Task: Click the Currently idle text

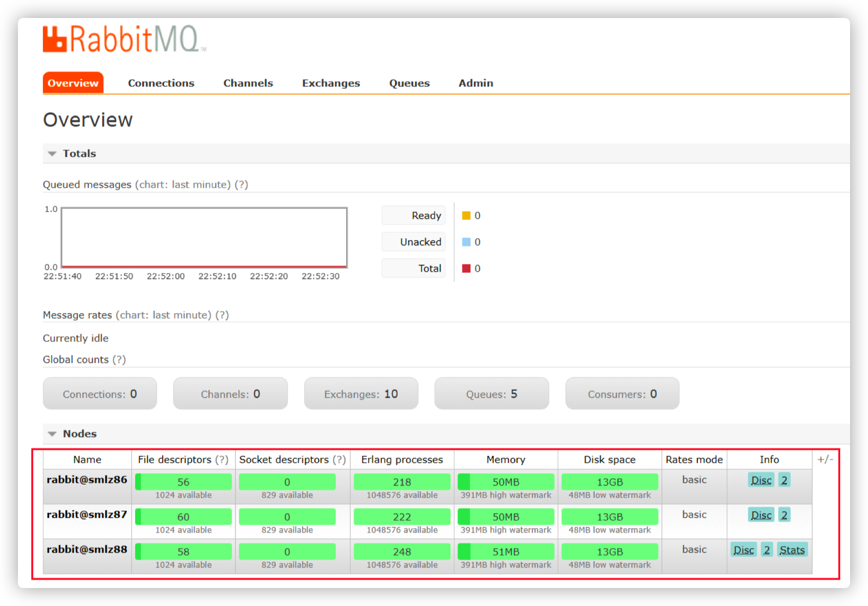Action: [76, 338]
